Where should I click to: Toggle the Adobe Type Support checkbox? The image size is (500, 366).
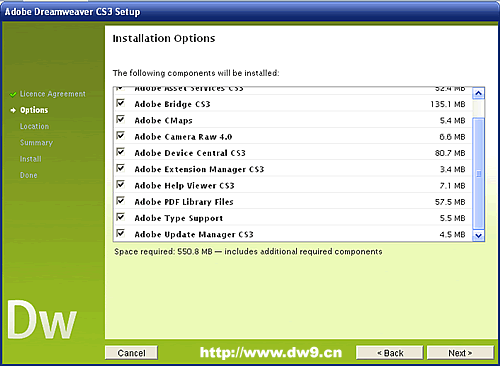(120, 217)
